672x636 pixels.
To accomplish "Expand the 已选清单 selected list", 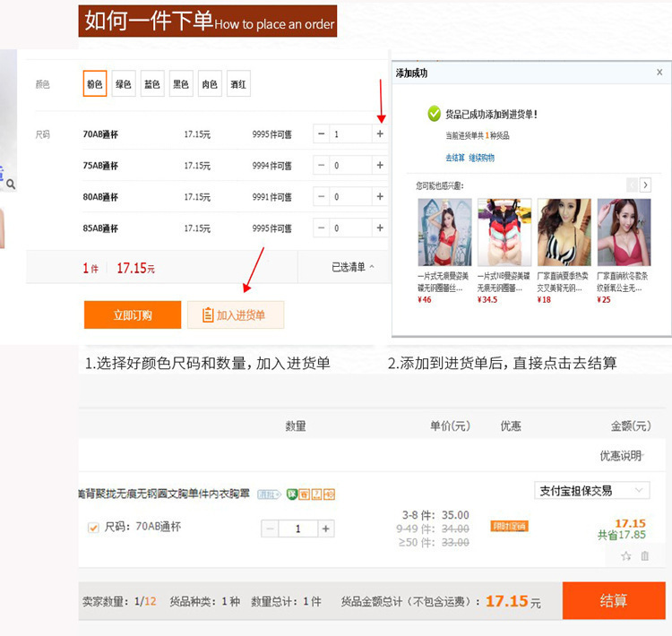I will (353, 267).
